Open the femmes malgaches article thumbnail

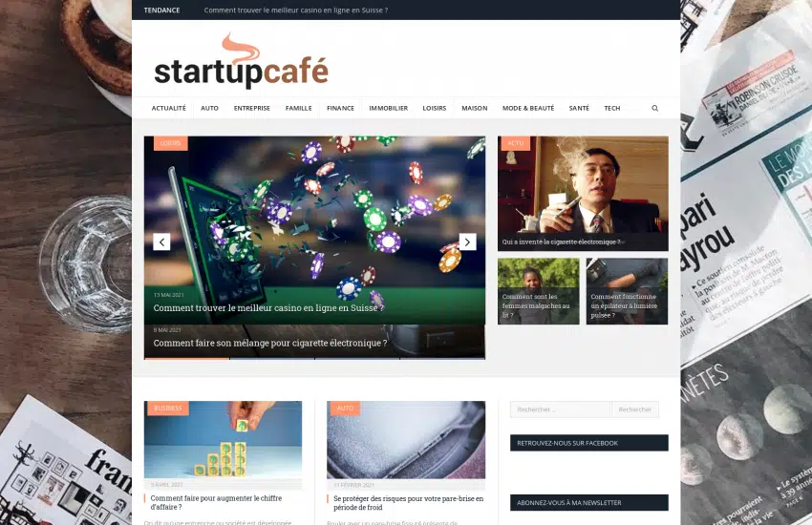point(539,291)
